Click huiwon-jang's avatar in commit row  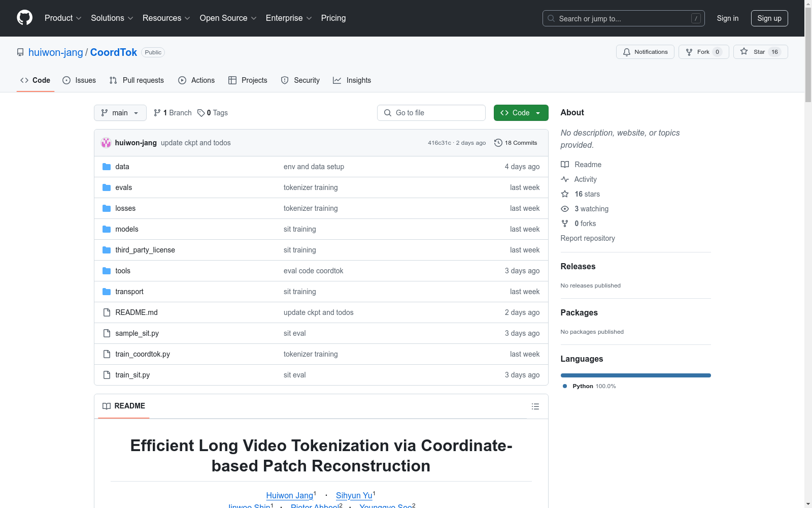(x=106, y=143)
